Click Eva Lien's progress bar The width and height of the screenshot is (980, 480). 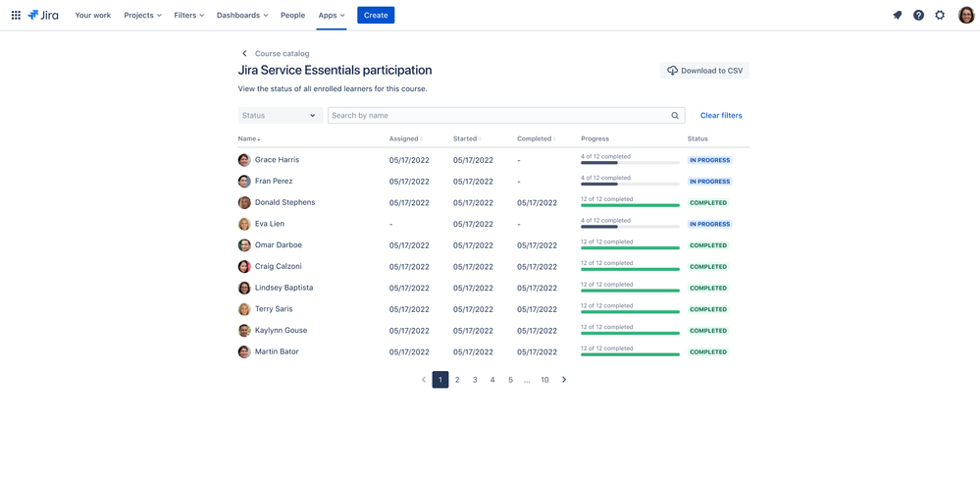tap(630, 226)
